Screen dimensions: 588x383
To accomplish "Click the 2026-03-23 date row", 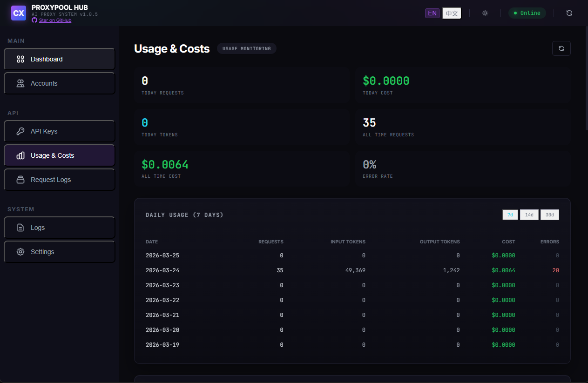I will (x=352, y=285).
